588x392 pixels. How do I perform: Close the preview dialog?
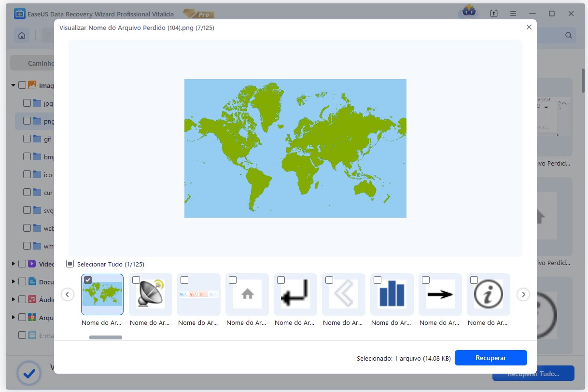pyautogui.click(x=529, y=28)
